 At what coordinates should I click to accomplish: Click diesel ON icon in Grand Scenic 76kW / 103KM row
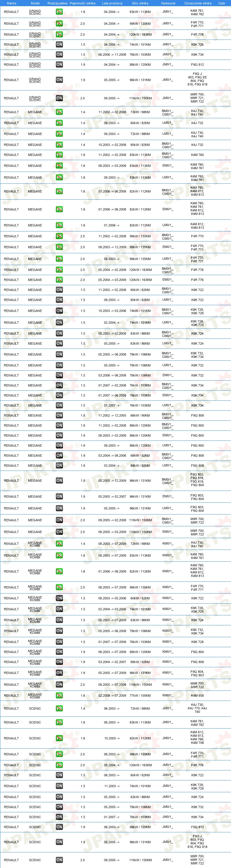tap(59, 54)
